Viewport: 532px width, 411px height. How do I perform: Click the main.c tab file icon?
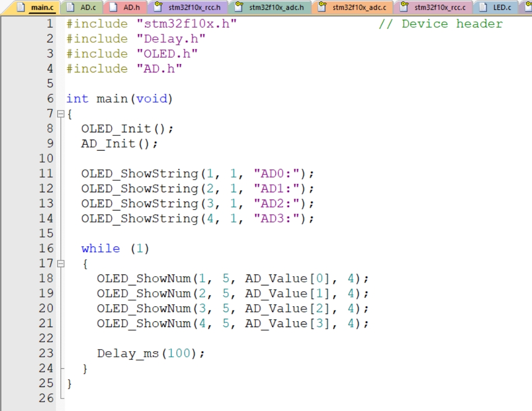tap(21, 7)
